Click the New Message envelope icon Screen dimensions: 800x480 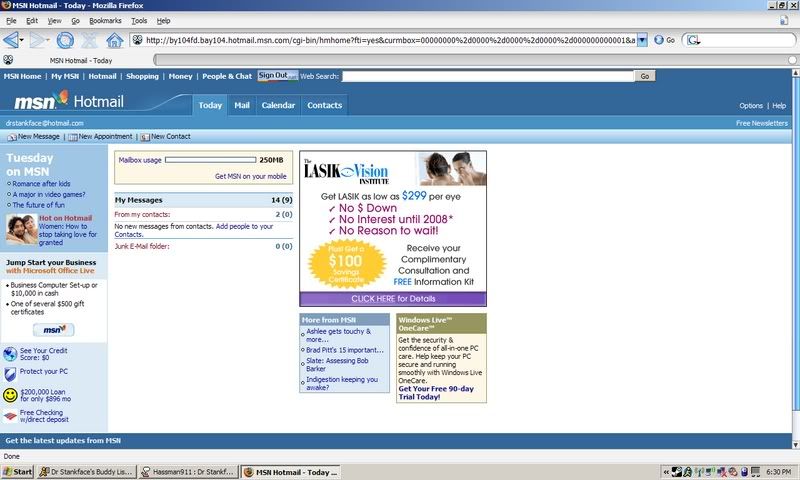click(10, 136)
